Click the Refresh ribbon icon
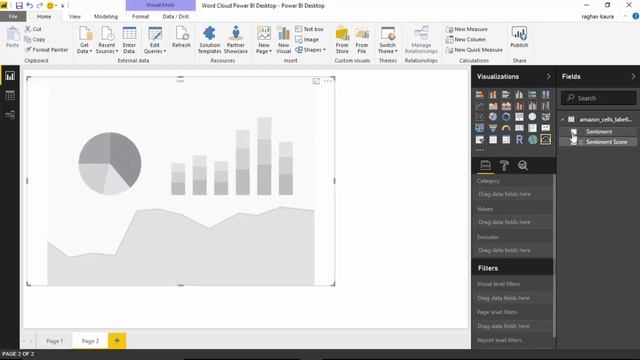This screenshot has height=360, width=640. (x=181, y=38)
